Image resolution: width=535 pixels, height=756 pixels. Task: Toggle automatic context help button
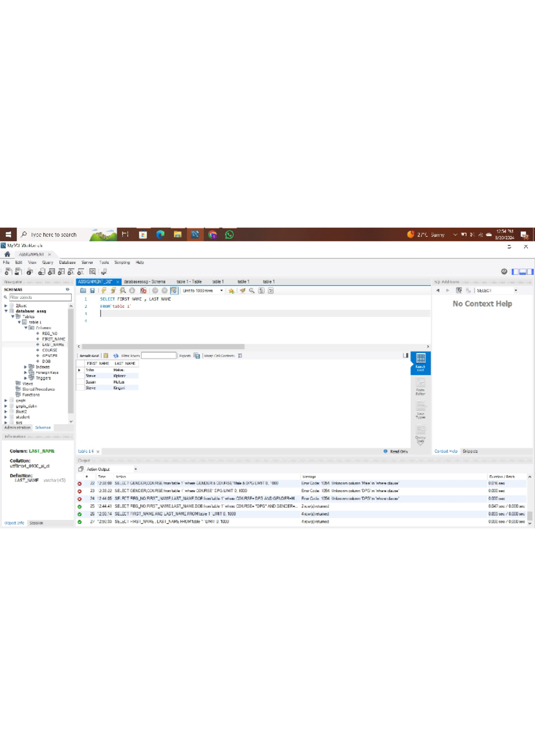click(x=459, y=291)
